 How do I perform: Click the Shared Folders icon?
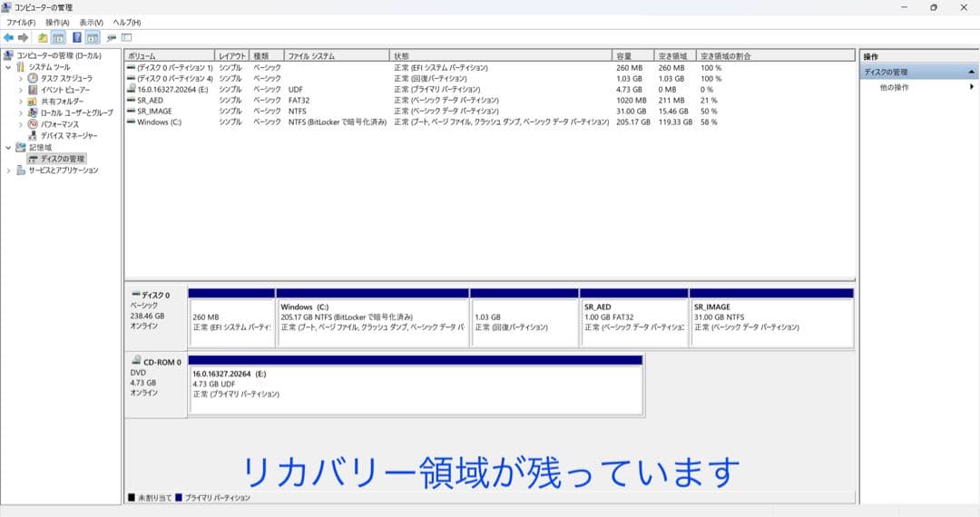tap(34, 102)
